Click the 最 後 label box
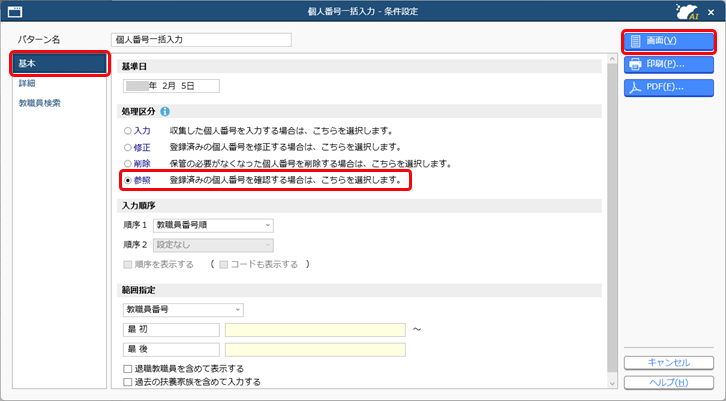The height and width of the screenshot is (401, 726). click(171, 350)
